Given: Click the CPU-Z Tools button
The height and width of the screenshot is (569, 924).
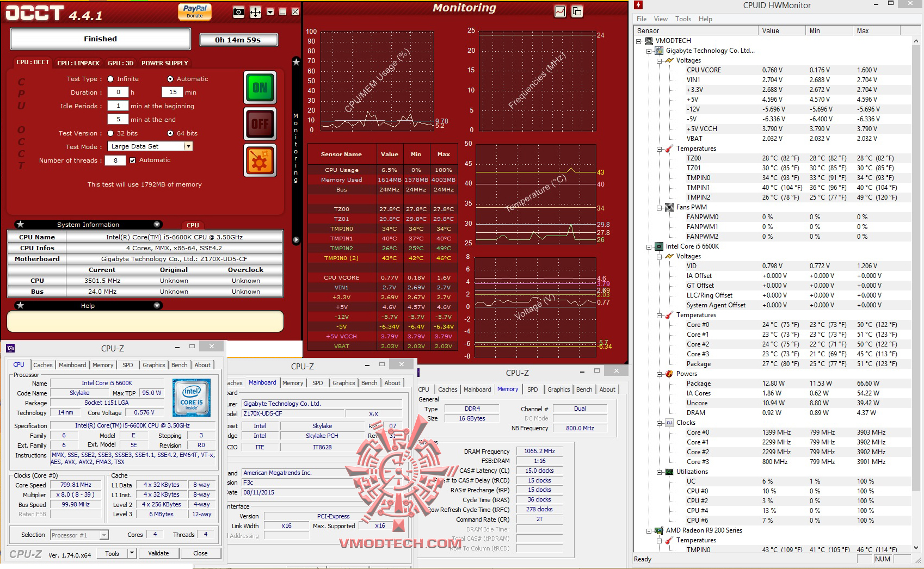Looking at the screenshot, I should tap(112, 553).
